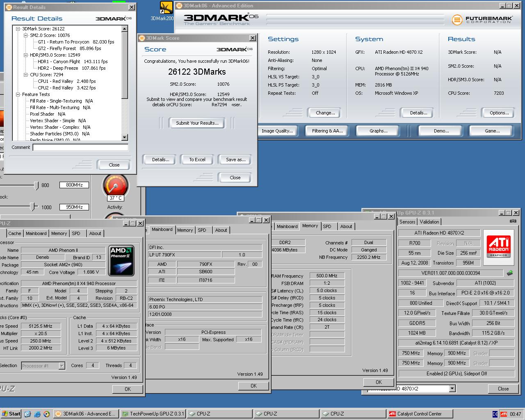525x420 pixels.
Task: Open Filtering & AA... in 3DMark06
Action: [327, 131]
